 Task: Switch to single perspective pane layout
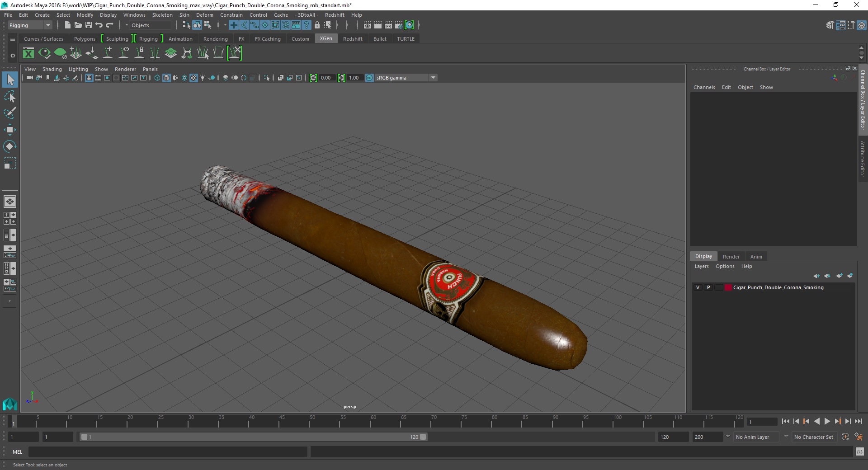point(9,202)
